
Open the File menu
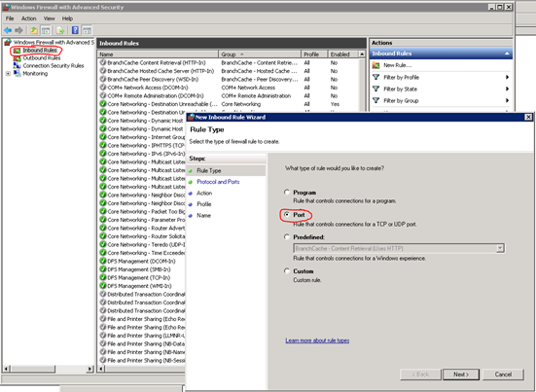pos(10,18)
